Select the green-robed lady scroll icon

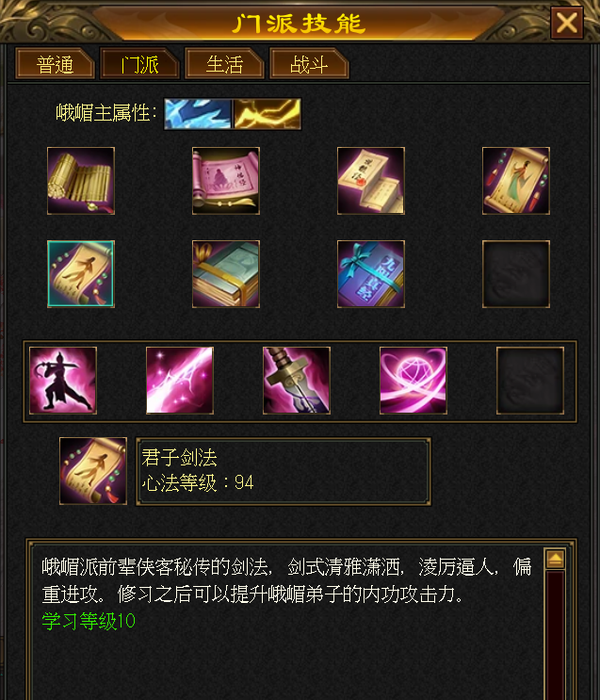[516, 181]
